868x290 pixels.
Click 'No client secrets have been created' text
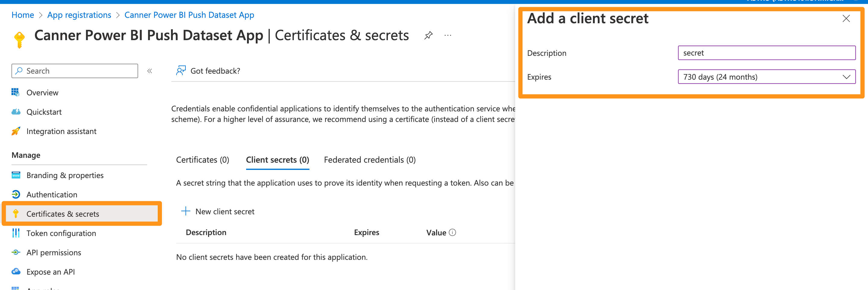[271, 257]
